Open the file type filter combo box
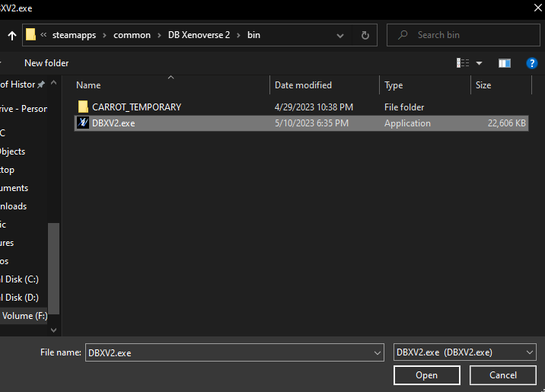This screenshot has width=545, height=392. (x=465, y=352)
